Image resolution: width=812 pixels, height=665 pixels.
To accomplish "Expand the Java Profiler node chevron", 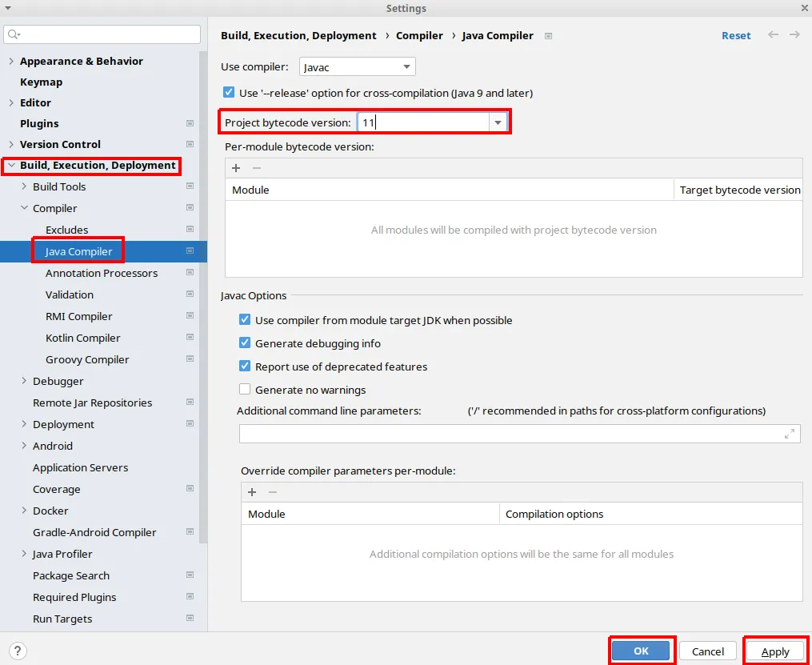I will click(24, 554).
